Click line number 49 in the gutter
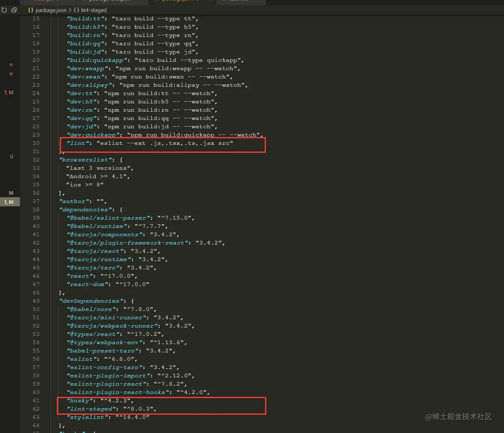 pos(36,301)
